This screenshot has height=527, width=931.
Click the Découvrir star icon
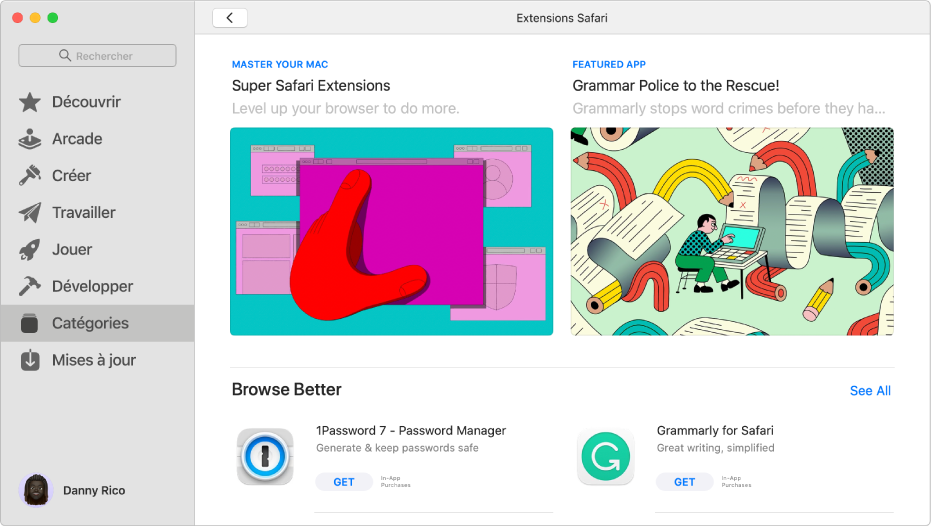click(30, 102)
